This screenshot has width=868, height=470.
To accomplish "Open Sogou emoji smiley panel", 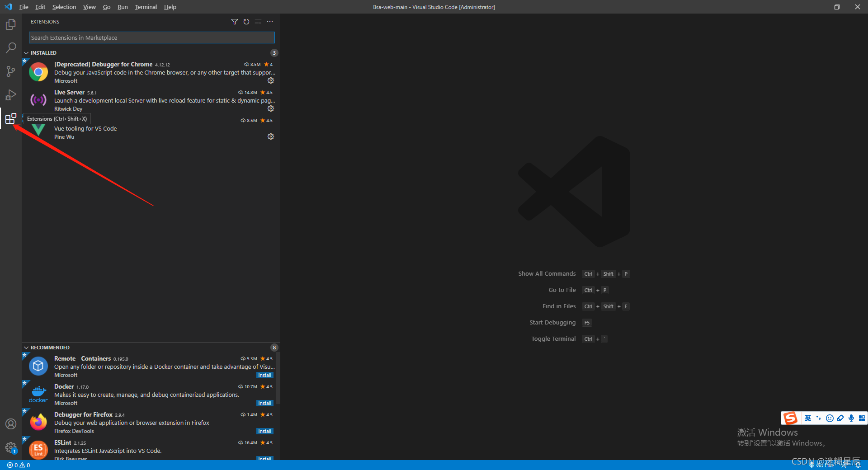I will (x=830, y=418).
